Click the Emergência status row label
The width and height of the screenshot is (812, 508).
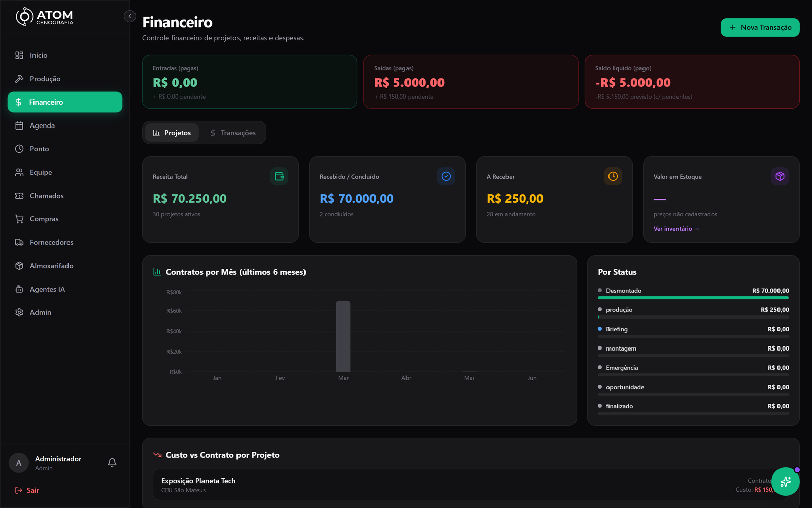coord(622,368)
